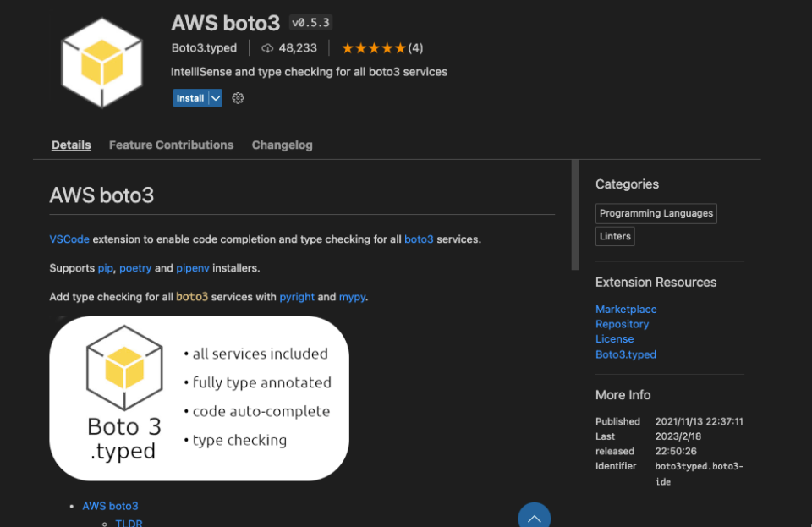Expand the Install dropdown arrow

(216, 98)
